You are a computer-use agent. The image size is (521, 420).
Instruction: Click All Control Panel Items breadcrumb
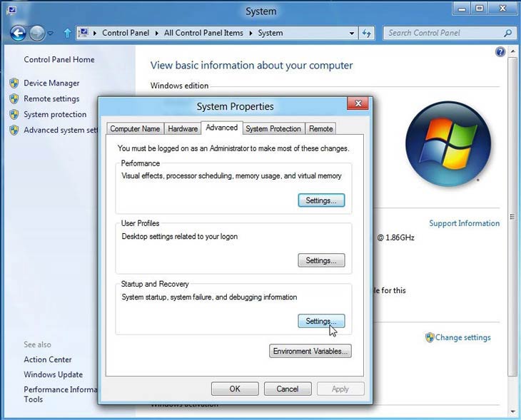203,34
